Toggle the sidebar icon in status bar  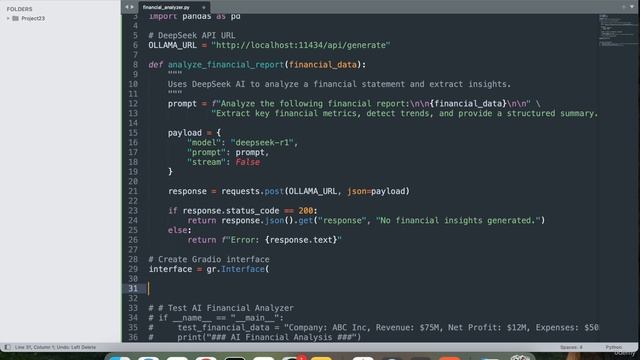(x=7, y=347)
